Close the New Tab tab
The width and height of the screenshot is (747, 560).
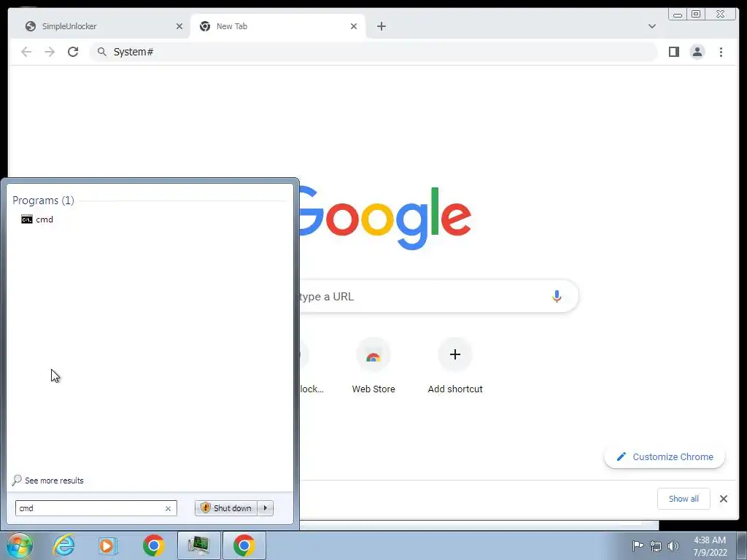[354, 26]
